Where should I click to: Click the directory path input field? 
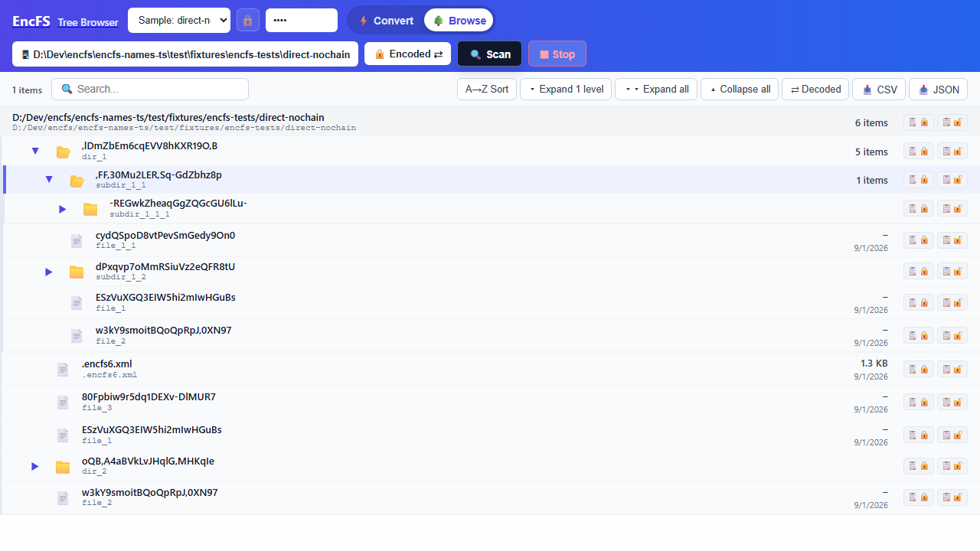coord(185,54)
